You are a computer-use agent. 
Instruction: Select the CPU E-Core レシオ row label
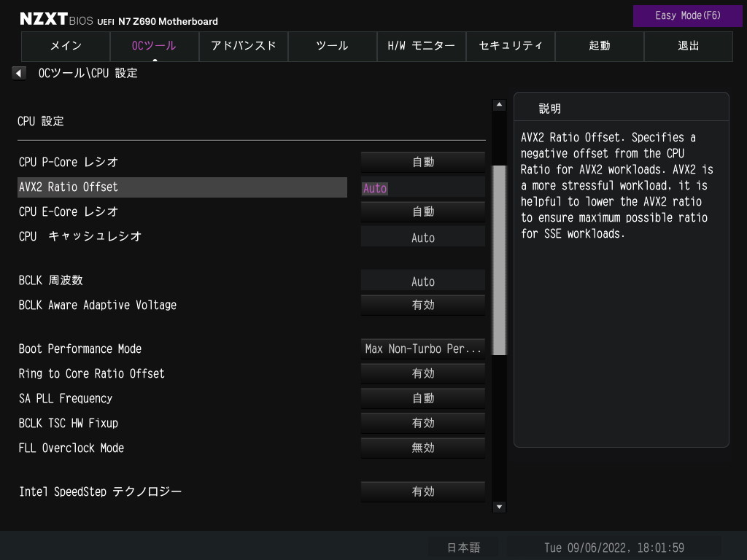(x=68, y=211)
